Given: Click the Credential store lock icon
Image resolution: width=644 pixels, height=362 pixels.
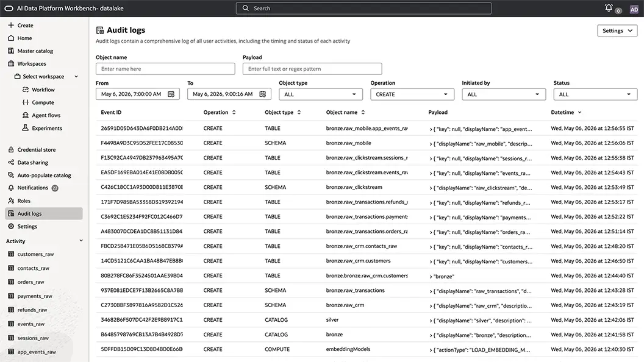Looking at the screenshot, I should click(x=11, y=149).
